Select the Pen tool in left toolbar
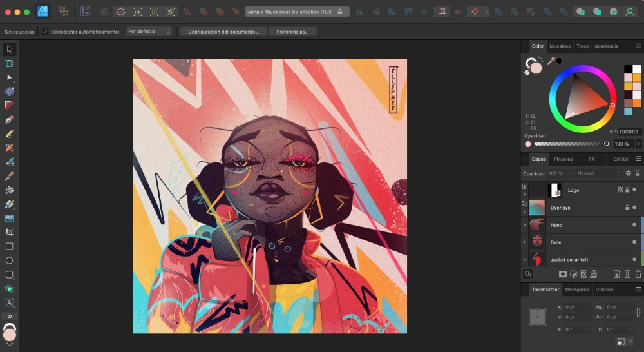The image size is (644, 352). [x=9, y=120]
